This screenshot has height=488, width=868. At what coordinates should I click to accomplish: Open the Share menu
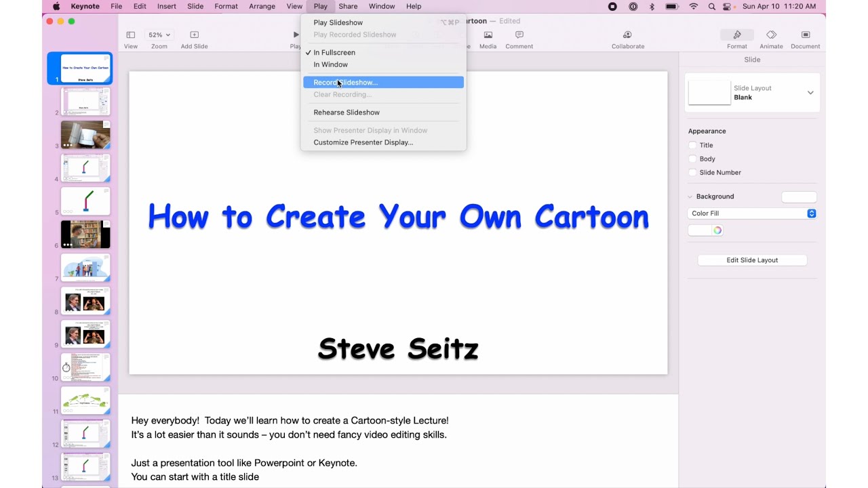click(x=348, y=6)
